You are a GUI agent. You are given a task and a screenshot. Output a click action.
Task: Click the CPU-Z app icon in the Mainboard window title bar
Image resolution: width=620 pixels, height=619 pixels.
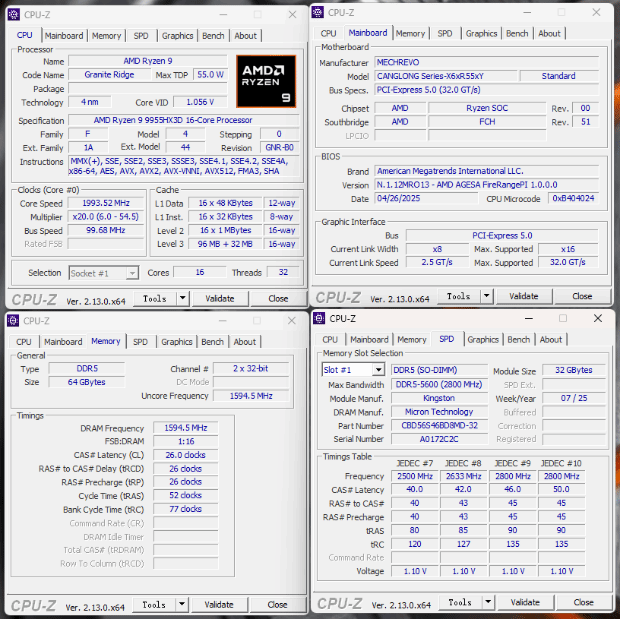click(318, 13)
